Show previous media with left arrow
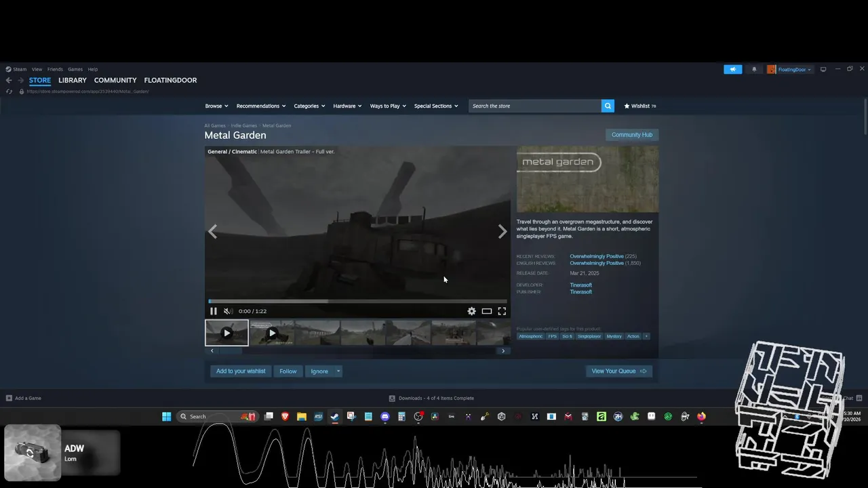 212,232
